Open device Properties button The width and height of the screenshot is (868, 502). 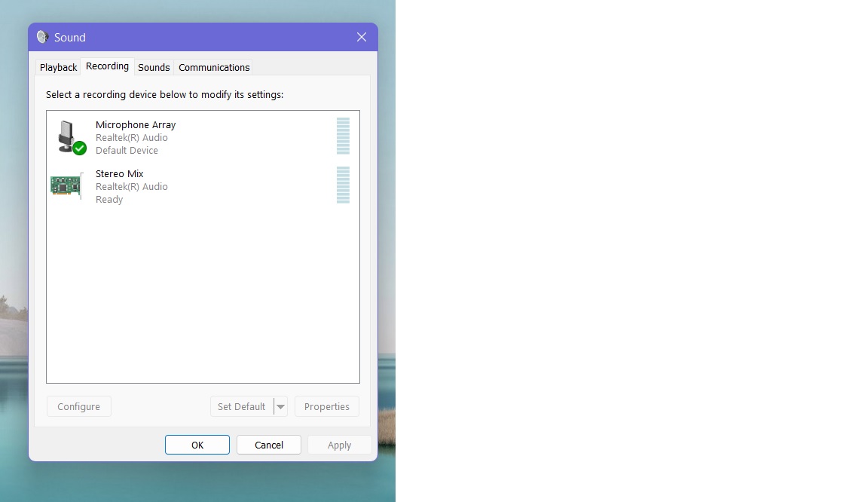coord(326,406)
